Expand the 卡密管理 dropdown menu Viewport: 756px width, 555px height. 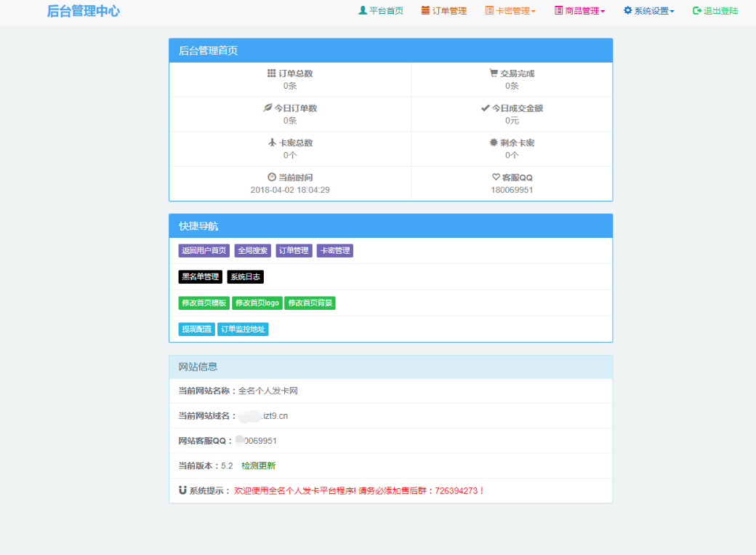[510, 11]
